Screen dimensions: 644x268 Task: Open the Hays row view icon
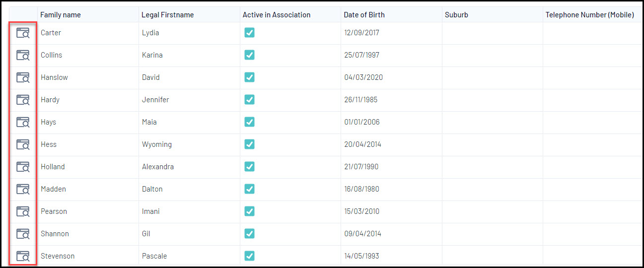[x=23, y=122]
